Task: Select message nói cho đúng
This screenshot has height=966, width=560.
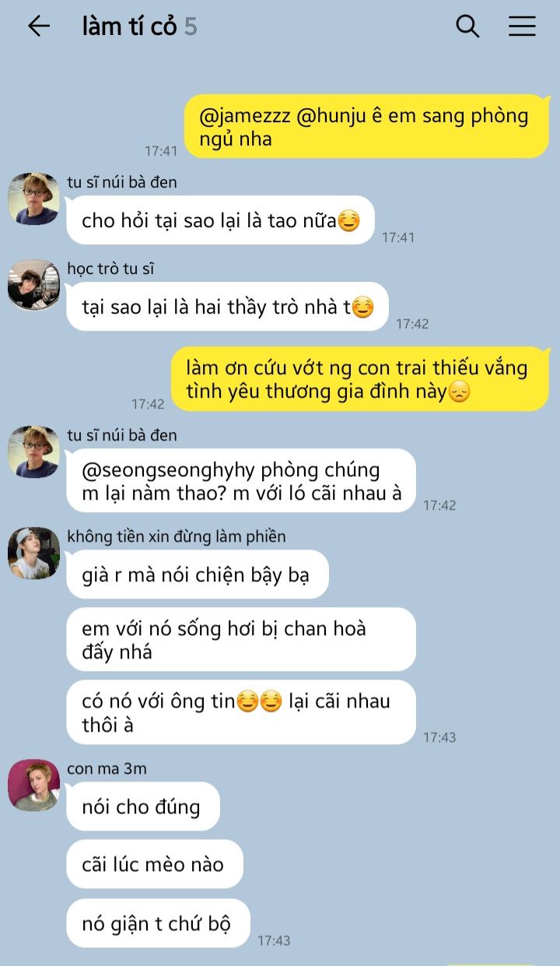Action: [143, 806]
